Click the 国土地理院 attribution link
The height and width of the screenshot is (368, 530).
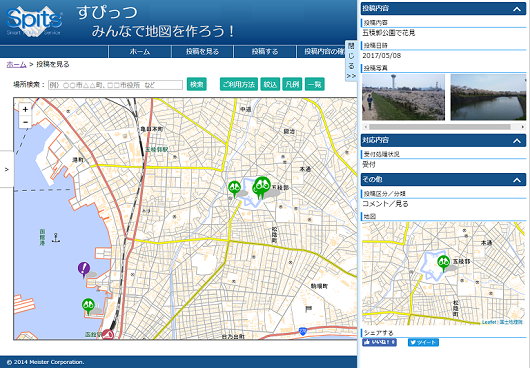[511, 322]
